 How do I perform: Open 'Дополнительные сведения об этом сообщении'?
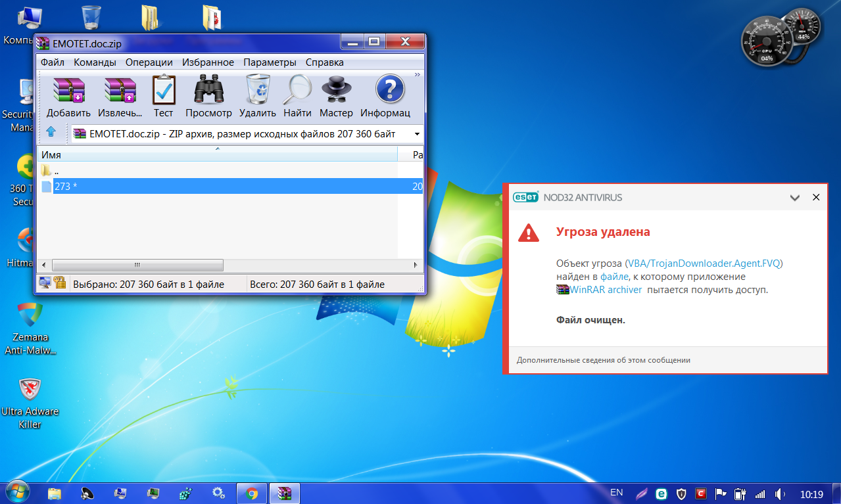603,360
